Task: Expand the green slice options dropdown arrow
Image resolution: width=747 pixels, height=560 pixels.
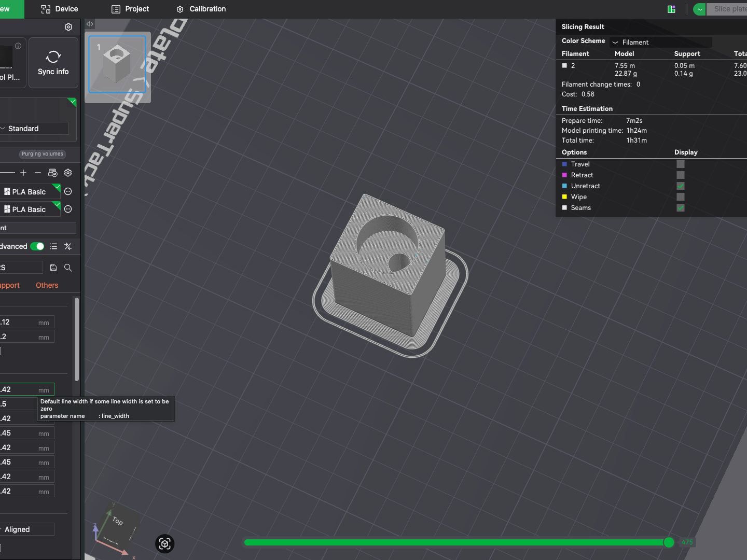Action: pos(700,9)
